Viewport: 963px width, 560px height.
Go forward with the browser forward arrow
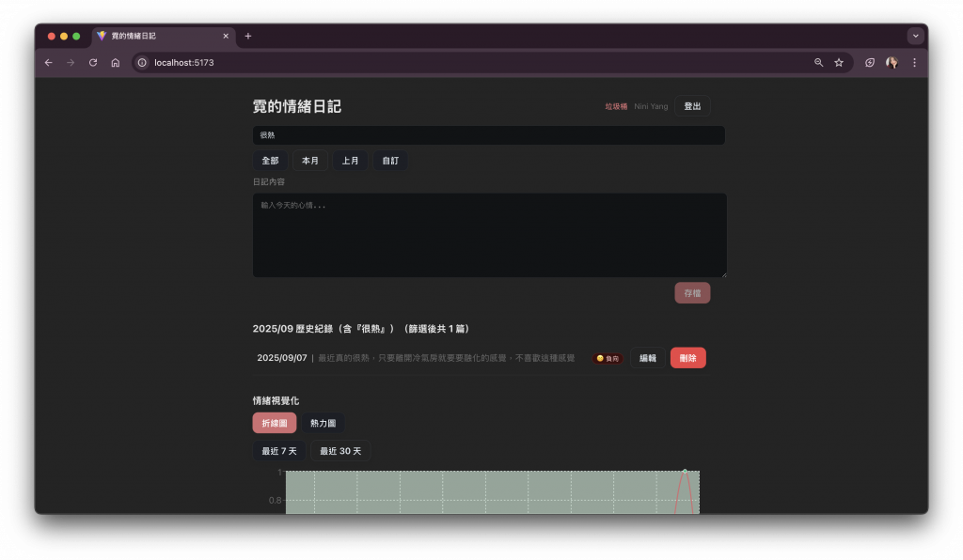click(x=71, y=63)
